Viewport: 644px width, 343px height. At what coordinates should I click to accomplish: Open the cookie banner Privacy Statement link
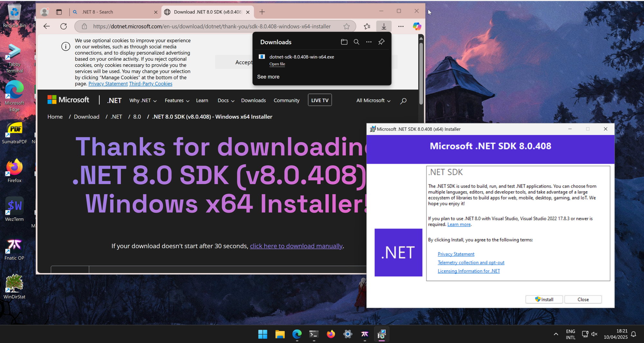click(108, 84)
